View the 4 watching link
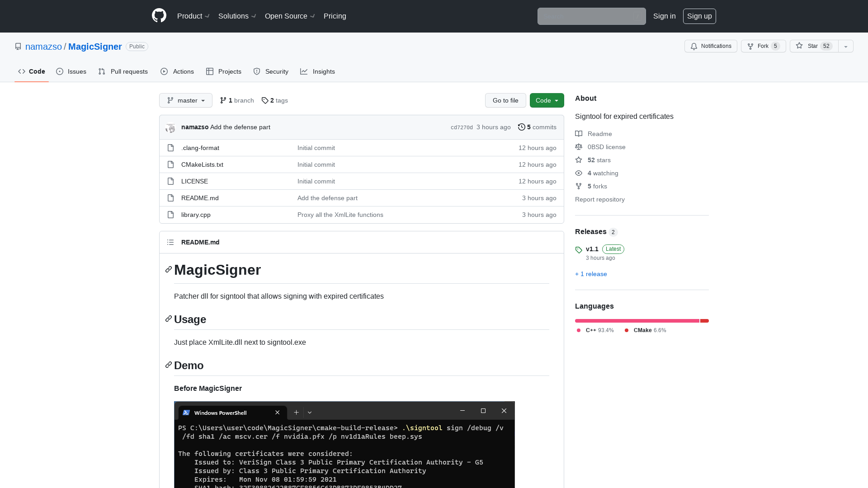The height and width of the screenshot is (488, 868). click(x=597, y=173)
